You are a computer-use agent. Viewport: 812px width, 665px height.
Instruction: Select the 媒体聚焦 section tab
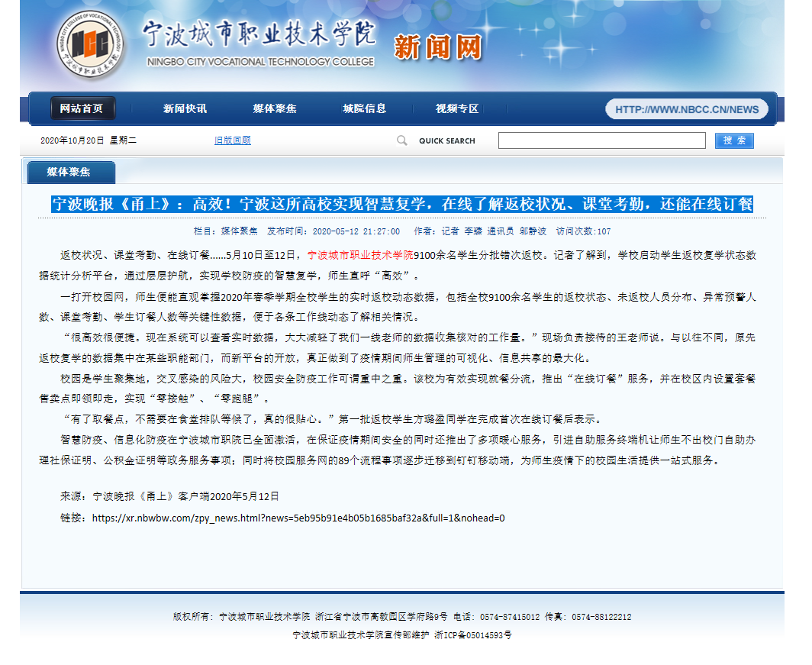pyautogui.click(x=71, y=172)
